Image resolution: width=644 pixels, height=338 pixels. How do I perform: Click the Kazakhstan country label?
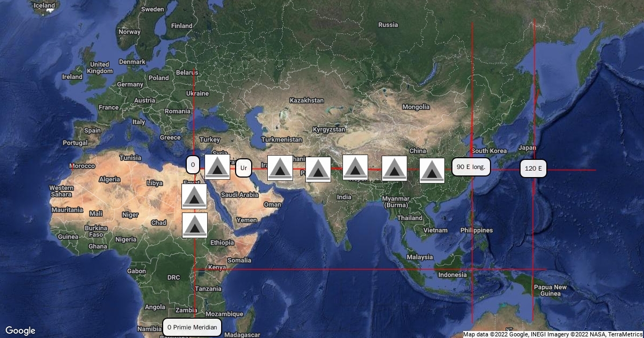306,100
